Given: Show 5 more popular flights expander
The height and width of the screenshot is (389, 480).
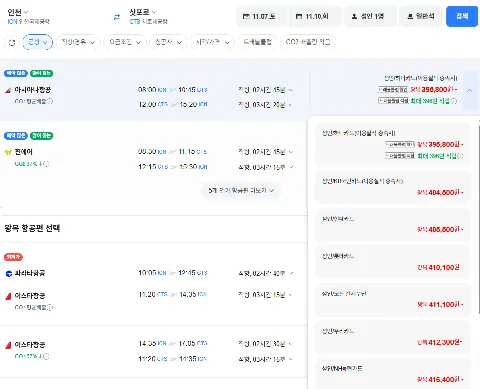Looking at the screenshot, I should point(241,191).
